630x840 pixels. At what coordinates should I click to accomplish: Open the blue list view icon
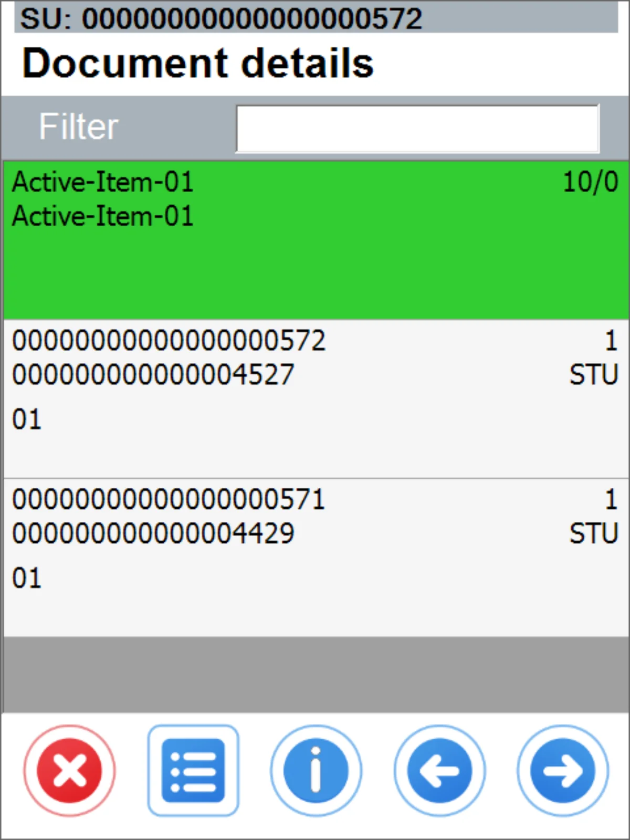click(193, 771)
